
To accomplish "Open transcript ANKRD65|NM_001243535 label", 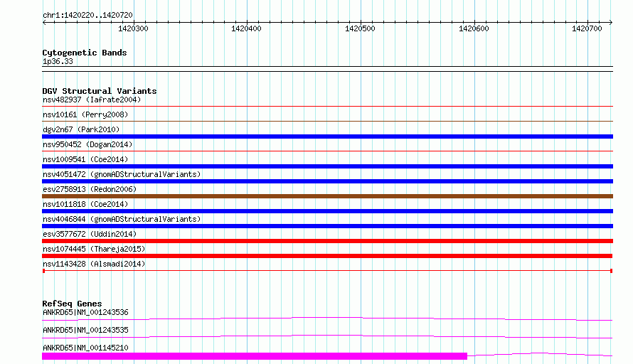I will (85, 330).
